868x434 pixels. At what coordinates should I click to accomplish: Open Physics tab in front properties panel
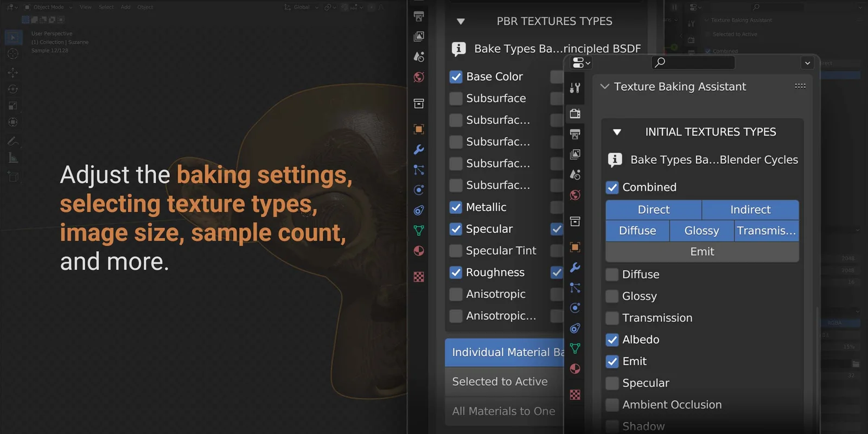point(575,308)
